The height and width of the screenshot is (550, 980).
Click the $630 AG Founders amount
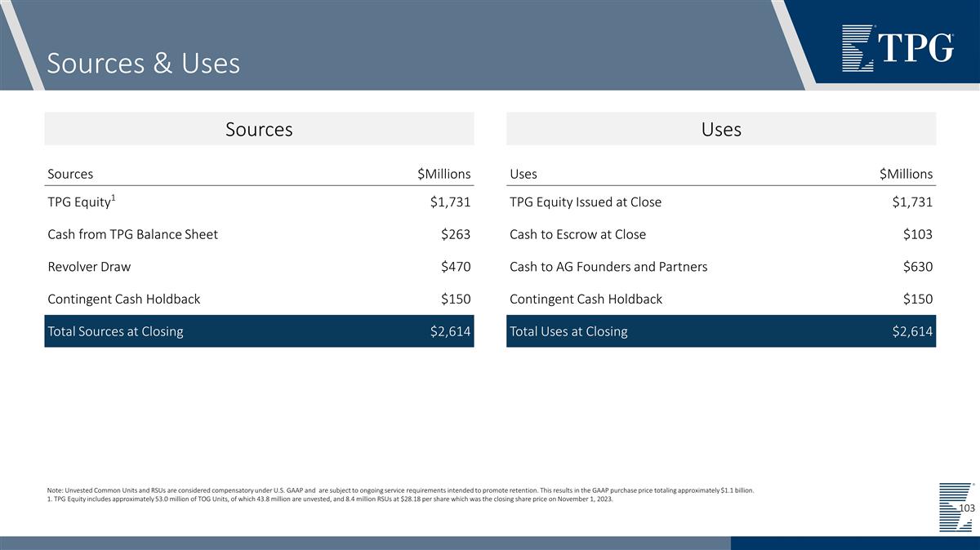point(917,266)
